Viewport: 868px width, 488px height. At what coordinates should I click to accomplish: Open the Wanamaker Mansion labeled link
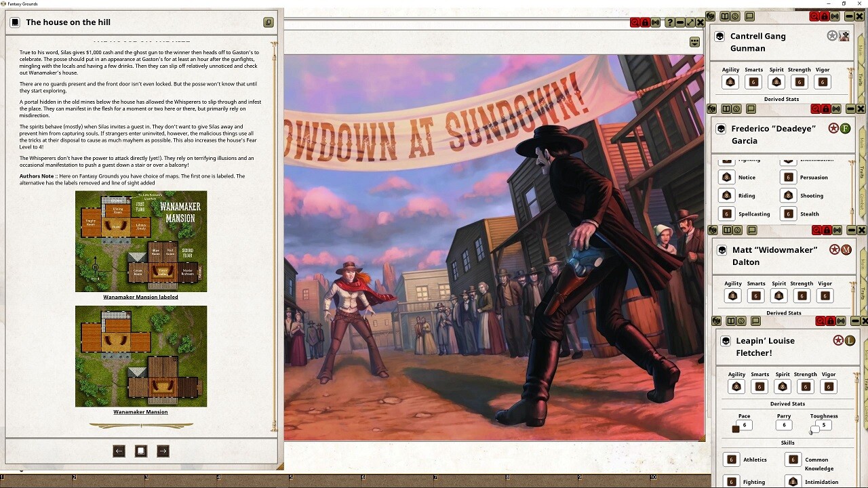(140, 297)
